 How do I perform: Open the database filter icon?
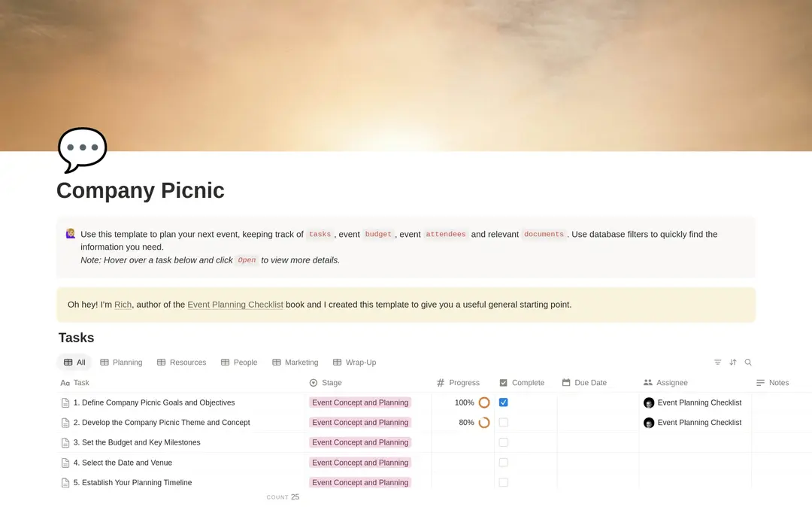point(717,363)
